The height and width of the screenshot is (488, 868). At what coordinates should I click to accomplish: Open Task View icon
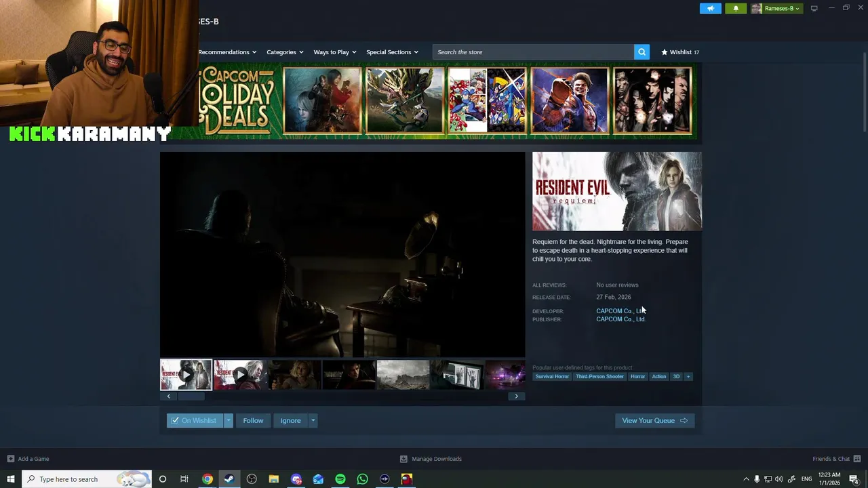coord(184,479)
